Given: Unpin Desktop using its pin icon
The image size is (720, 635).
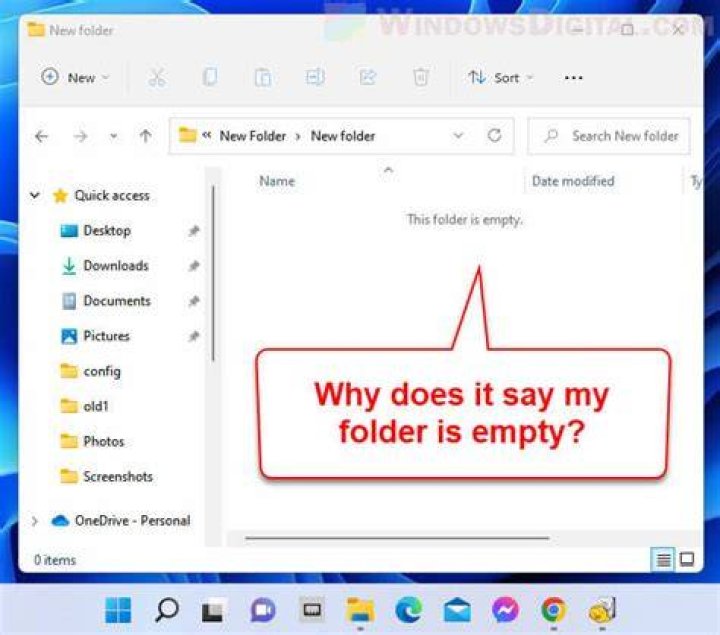Looking at the screenshot, I should click(x=194, y=230).
